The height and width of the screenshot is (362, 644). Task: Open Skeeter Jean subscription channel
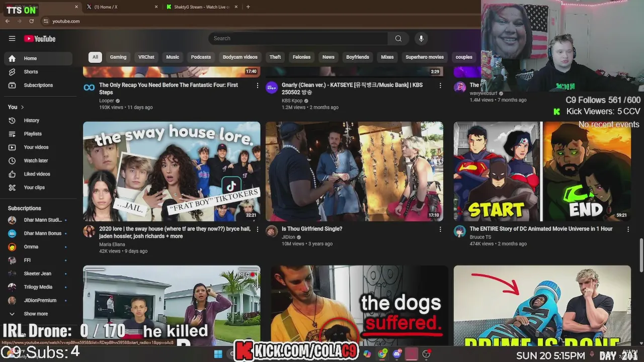[x=38, y=274]
